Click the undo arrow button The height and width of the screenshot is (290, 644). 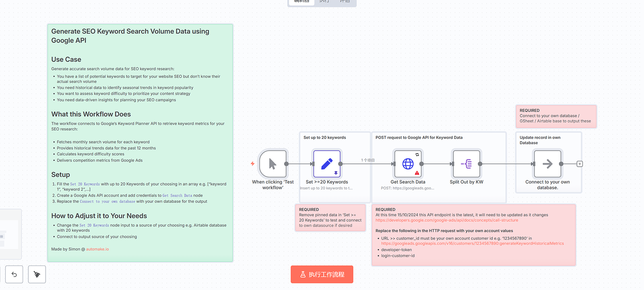(14, 274)
